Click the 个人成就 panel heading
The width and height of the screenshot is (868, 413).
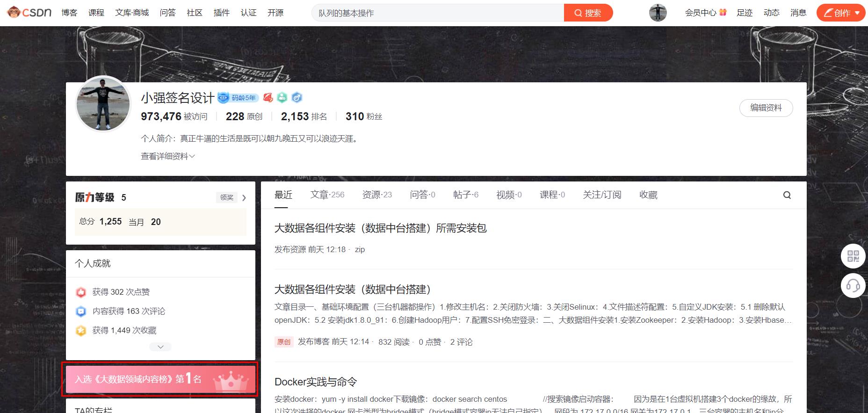(93, 263)
